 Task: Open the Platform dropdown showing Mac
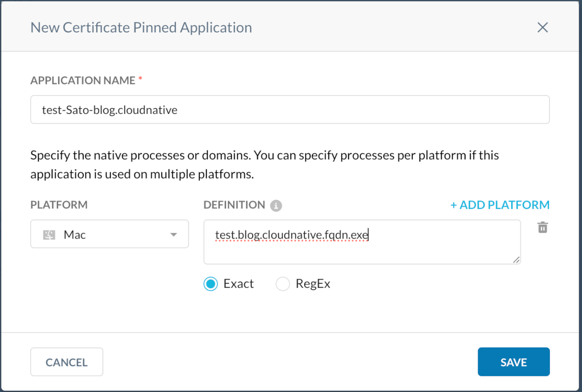click(x=109, y=234)
